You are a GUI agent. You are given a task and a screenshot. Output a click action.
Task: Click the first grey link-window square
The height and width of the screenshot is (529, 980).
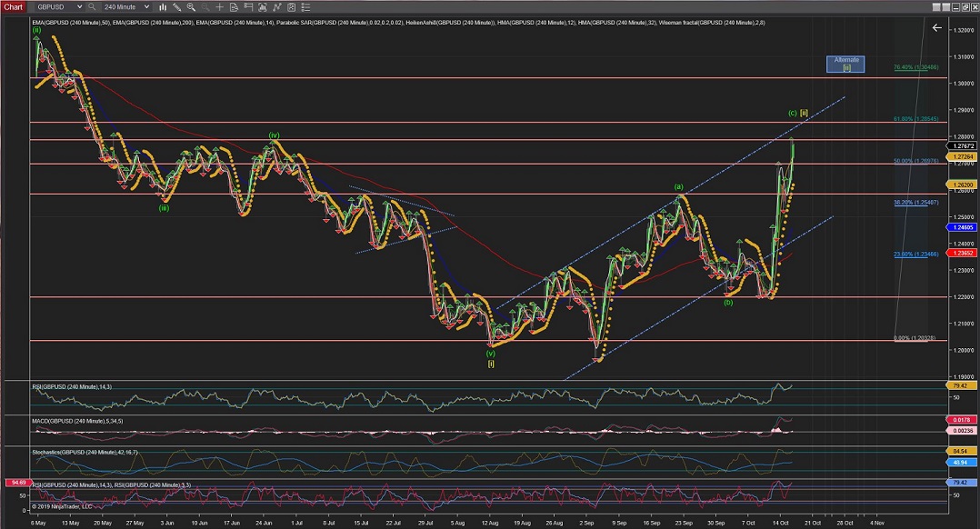pos(936,7)
